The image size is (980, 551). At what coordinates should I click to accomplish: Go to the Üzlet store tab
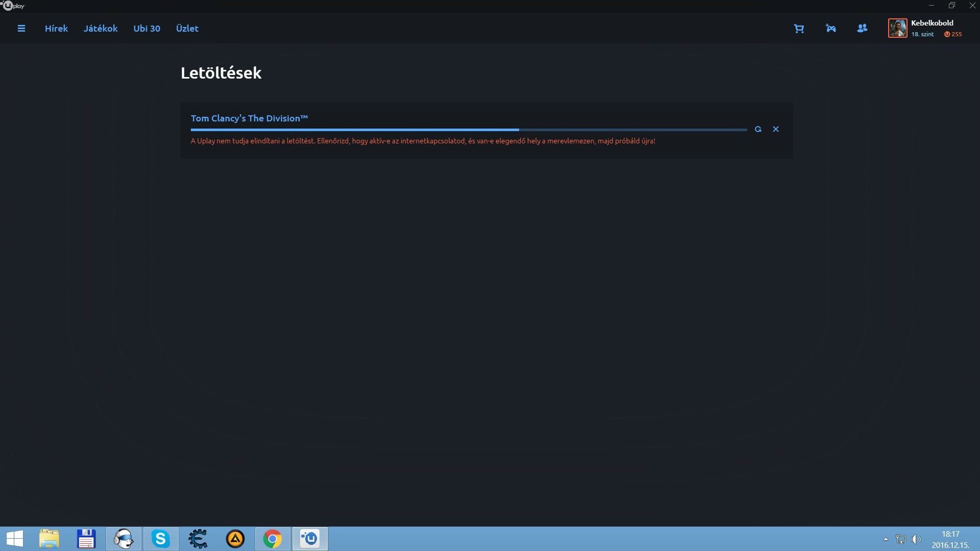(x=187, y=29)
